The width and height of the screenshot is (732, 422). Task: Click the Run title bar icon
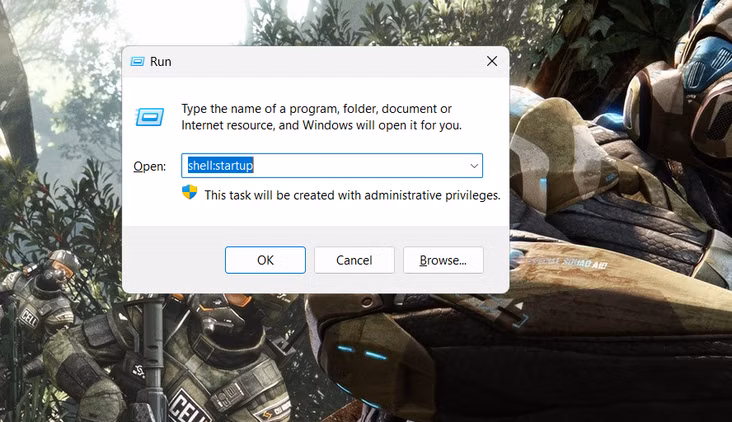pyautogui.click(x=137, y=62)
